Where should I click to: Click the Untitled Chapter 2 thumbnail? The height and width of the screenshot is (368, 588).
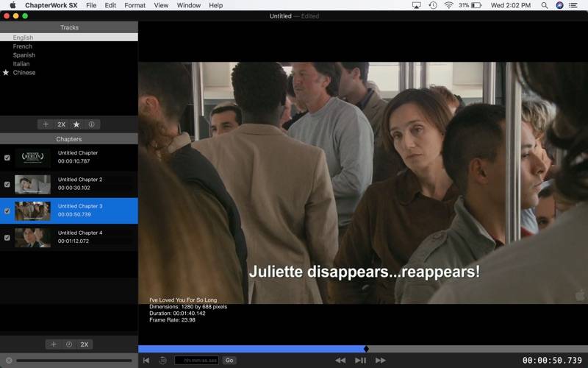[32, 185]
